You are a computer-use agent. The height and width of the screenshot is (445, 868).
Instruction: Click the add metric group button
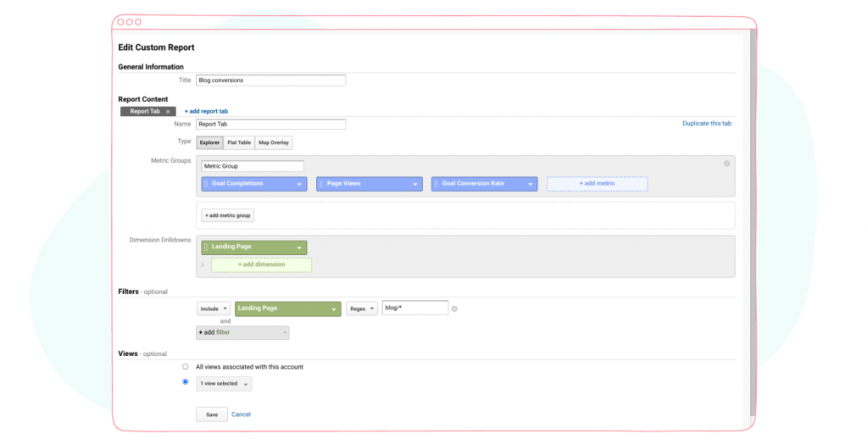227,215
